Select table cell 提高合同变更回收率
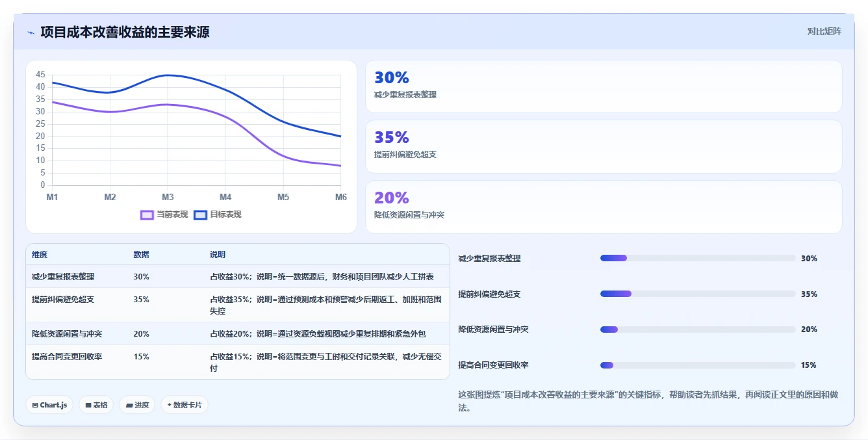Screen dimensions: 868x440 tap(67, 357)
